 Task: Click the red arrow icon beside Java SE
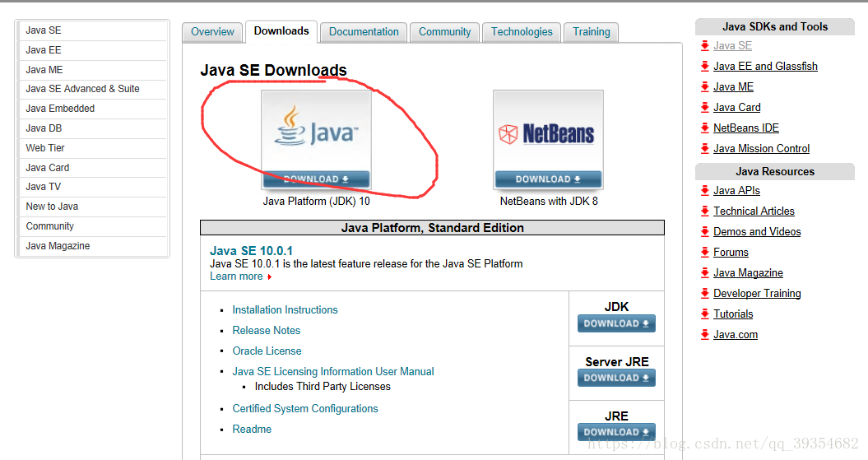click(x=705, y=46)
